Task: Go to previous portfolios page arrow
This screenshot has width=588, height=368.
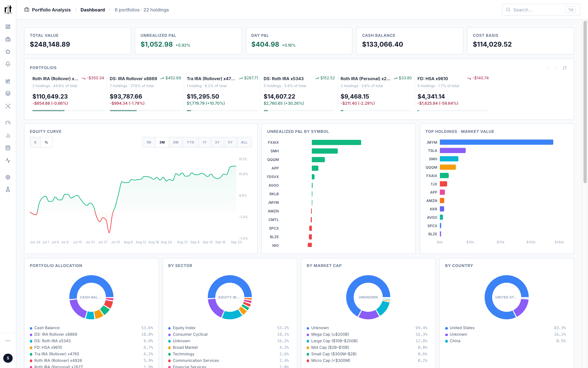Action: point(547,68)
